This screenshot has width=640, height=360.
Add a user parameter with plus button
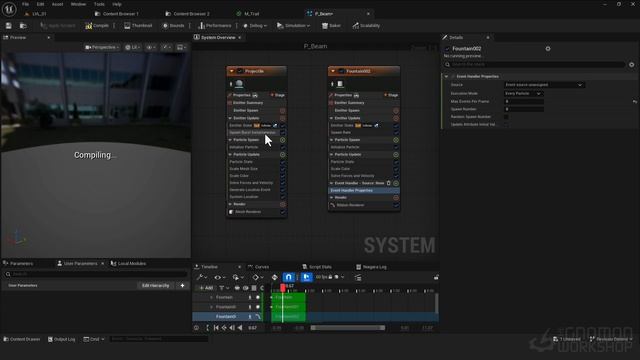(182, 286)
